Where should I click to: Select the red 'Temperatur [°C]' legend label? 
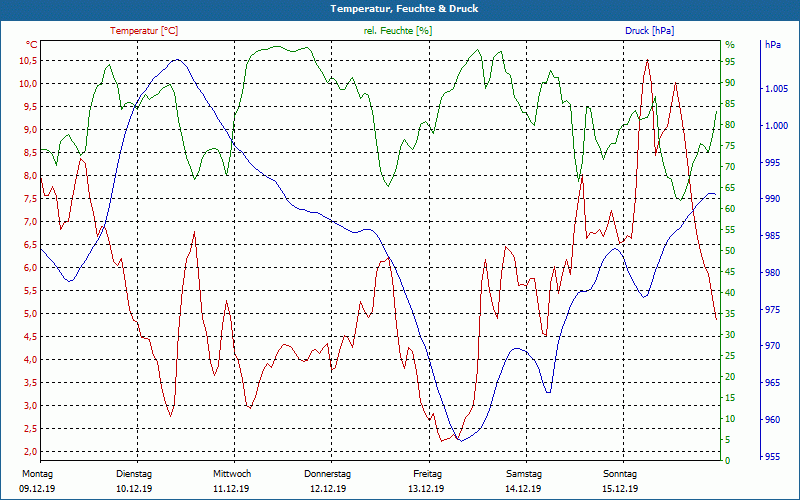click(144, 31)
